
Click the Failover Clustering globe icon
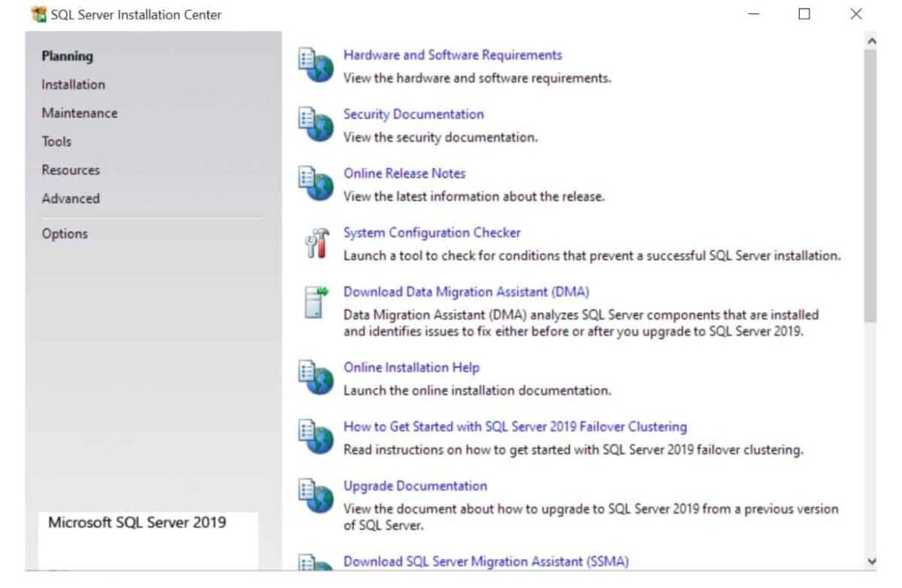pyautogui.click(x=316, y=437)
